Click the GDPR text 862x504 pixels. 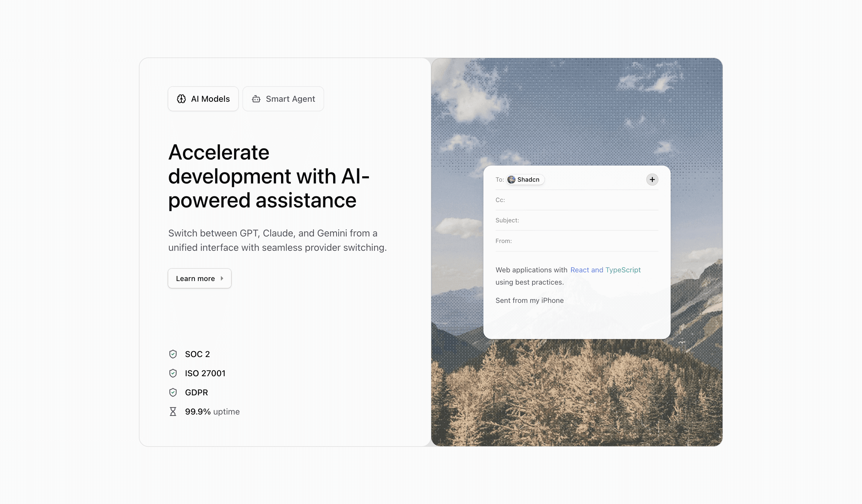point(196,392)
